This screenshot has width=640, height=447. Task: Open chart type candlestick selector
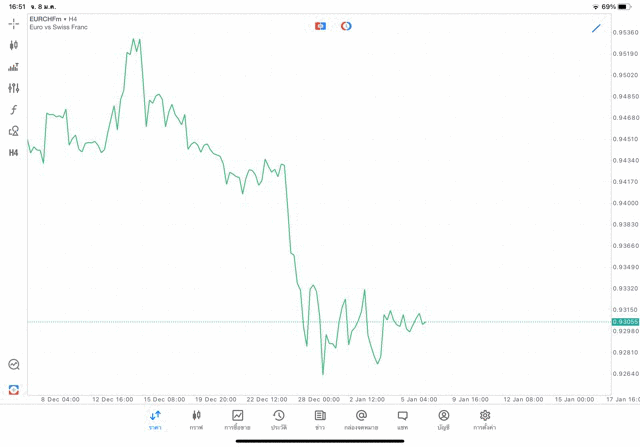click(14, 45)
